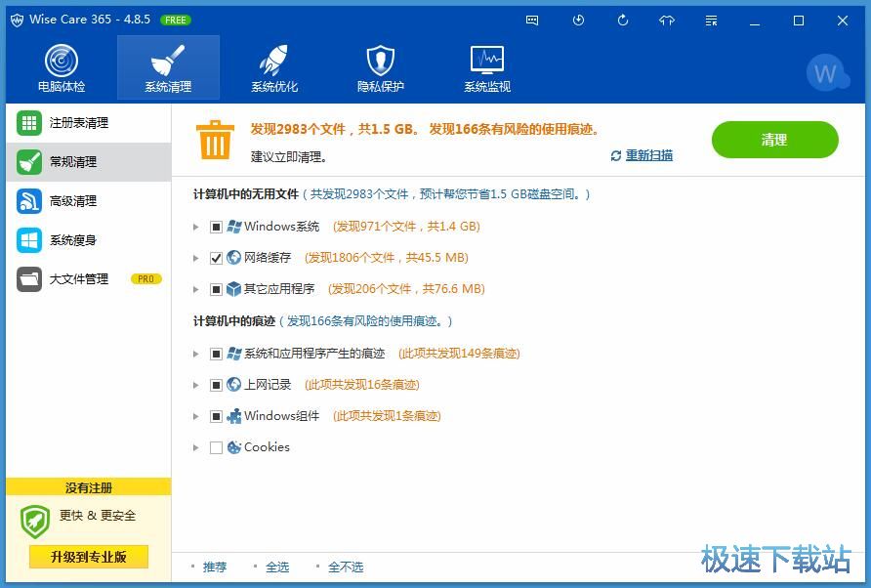Expand the 其它应用程序 tree row
The width and height of the screenshot is (871, 588).
coord(195,289)
